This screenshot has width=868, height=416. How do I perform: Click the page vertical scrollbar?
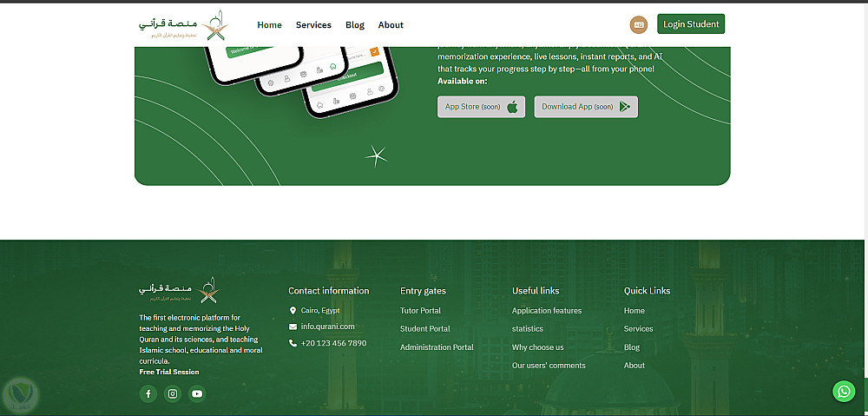(x=865, y=208)
